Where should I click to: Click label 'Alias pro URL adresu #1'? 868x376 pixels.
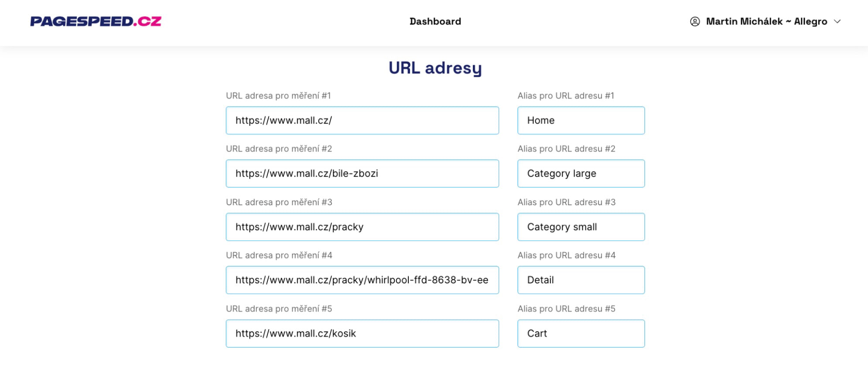point(566,96)
